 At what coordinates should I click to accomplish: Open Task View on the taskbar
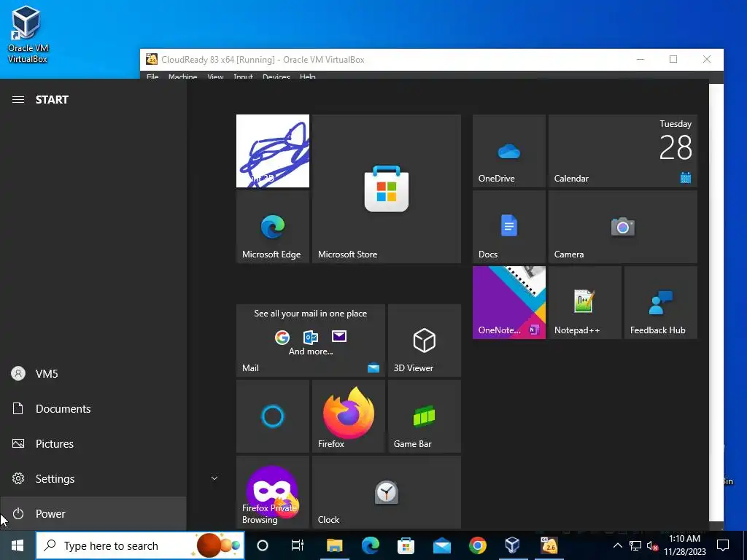click(x=298, y=545)
